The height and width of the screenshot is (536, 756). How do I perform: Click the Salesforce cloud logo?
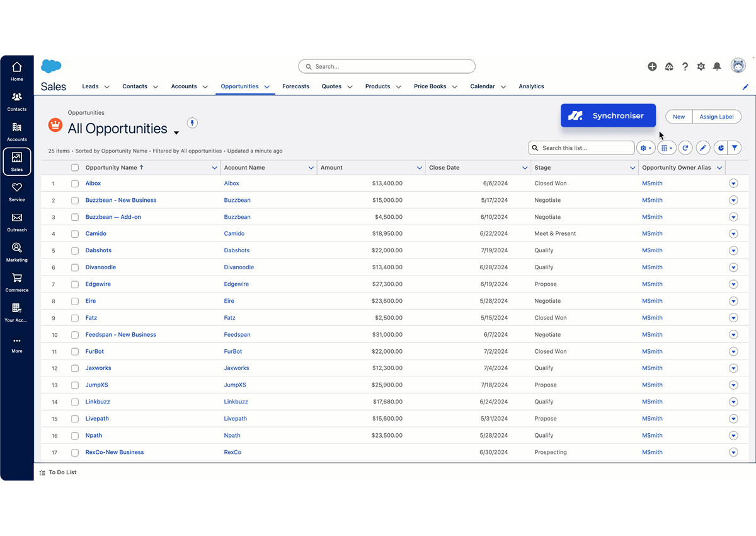coord(51,66)
